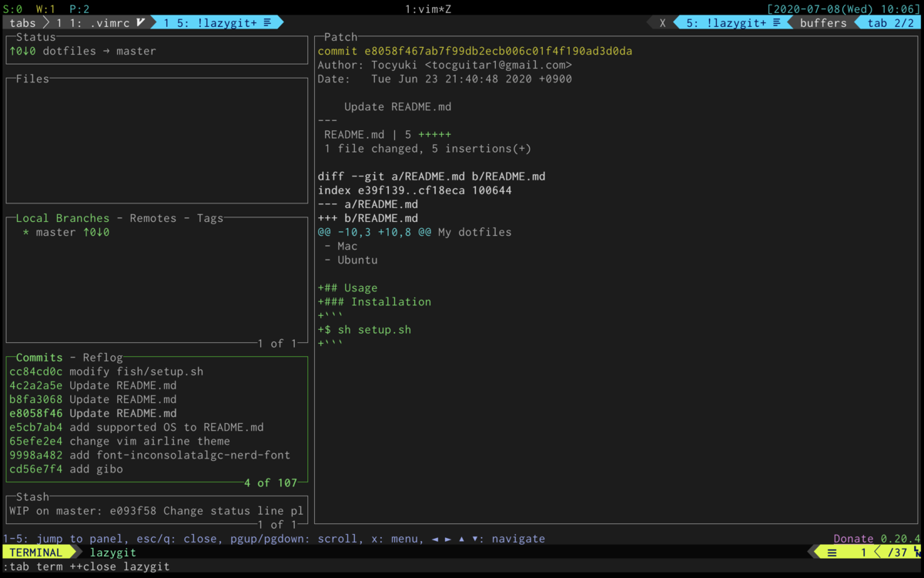
Task: Click the Patch panel title
Action: (341, 37)
